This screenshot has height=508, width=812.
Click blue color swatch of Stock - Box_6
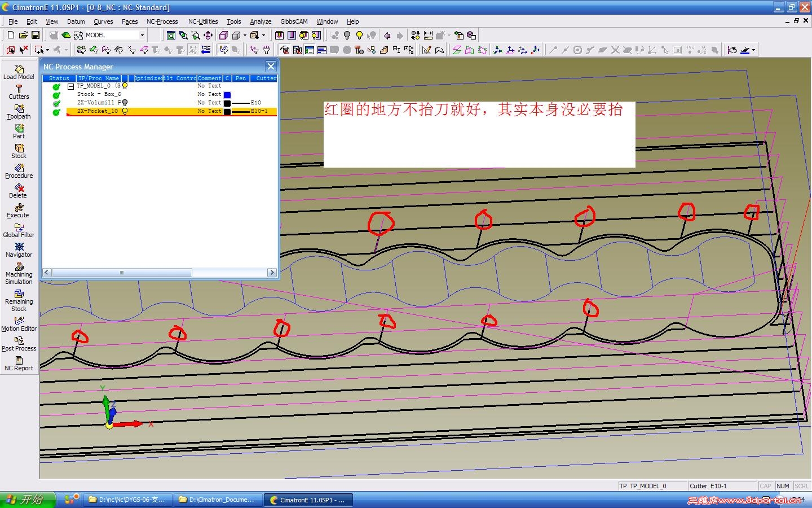[x=227, y=95]
